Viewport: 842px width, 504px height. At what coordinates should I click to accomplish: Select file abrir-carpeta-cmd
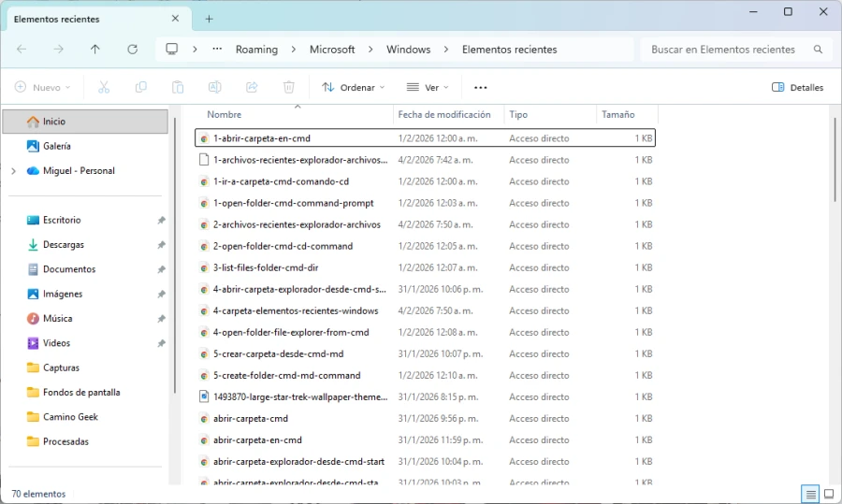coord(425,419)
